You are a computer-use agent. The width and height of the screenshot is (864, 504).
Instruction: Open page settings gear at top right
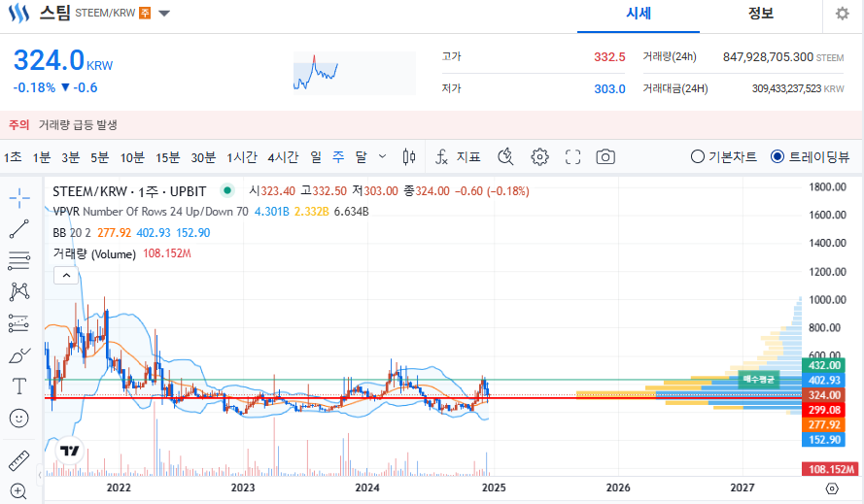[842, 14]
